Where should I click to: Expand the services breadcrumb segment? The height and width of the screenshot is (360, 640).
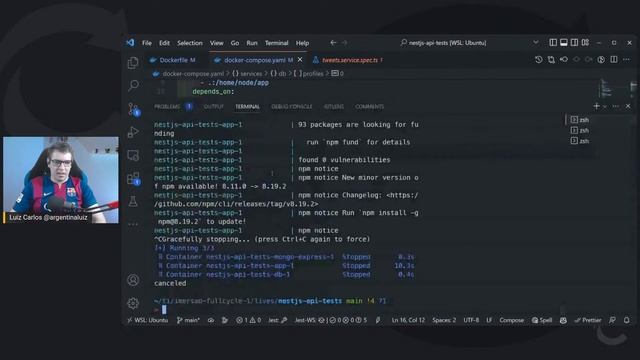[x=247, y=73]
